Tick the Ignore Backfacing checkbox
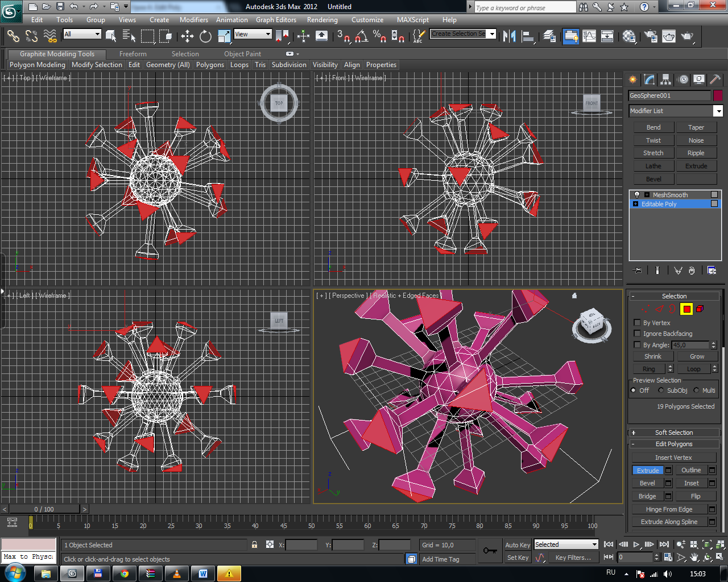 click(637, 334)
